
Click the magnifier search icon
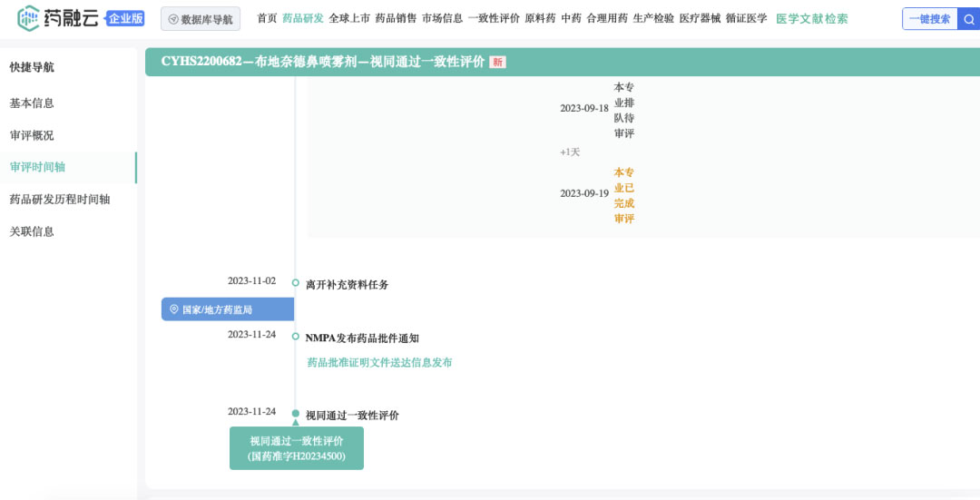[968, 18]
